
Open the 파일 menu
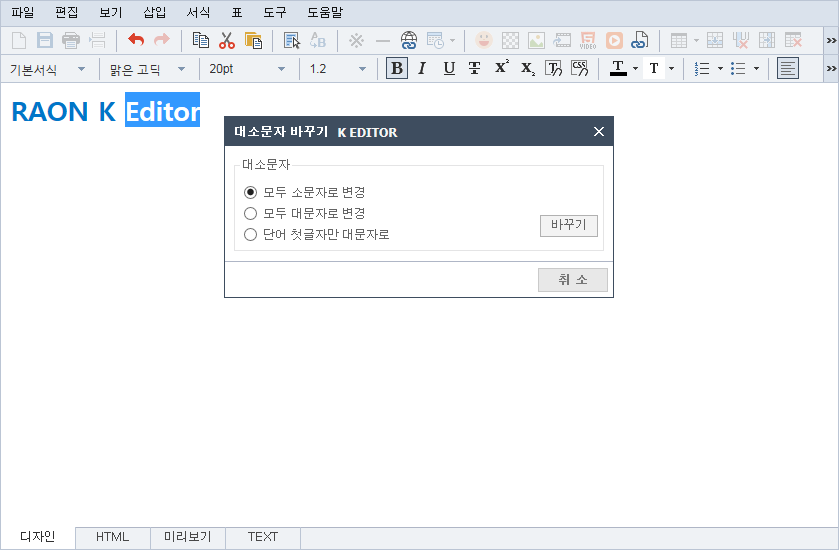(22, 12)
